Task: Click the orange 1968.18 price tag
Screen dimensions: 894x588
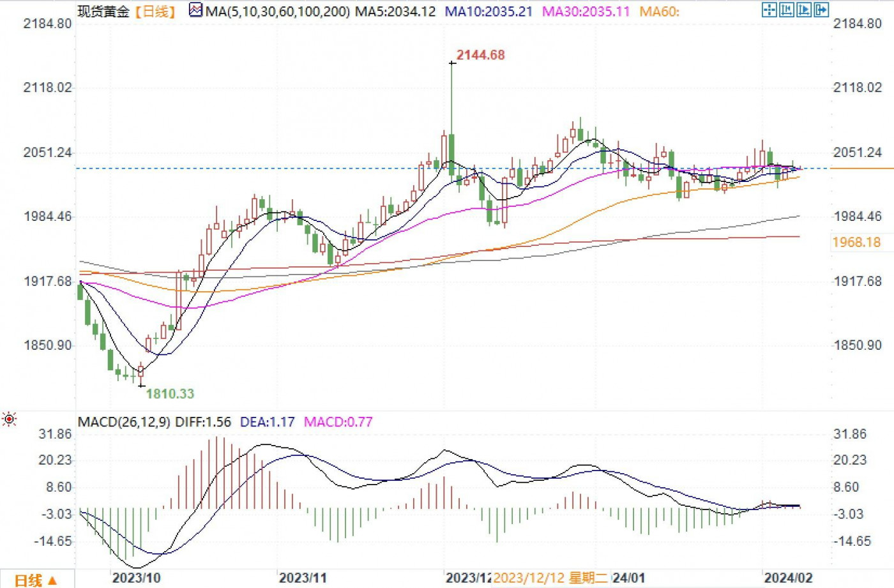Action: coord(857,243)
